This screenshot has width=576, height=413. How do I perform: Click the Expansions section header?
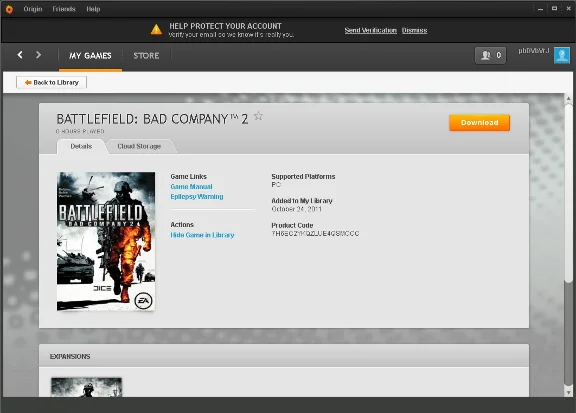tap(70, 356)
